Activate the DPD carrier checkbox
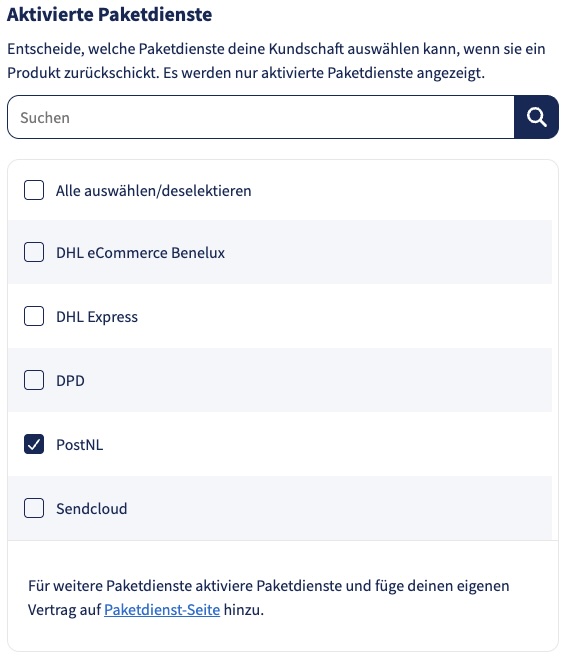Viewport: 570px width, 662px height. click(x=34, y=380)
